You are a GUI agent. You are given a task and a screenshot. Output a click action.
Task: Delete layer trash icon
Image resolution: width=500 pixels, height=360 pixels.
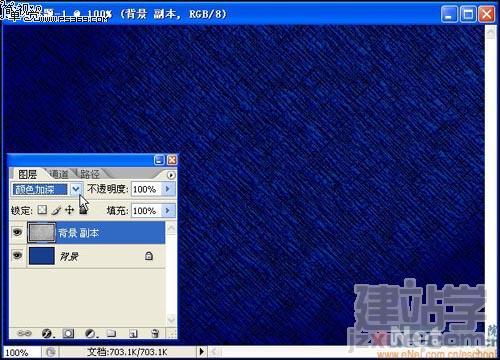pyautogui.click(x=155, y=333)
